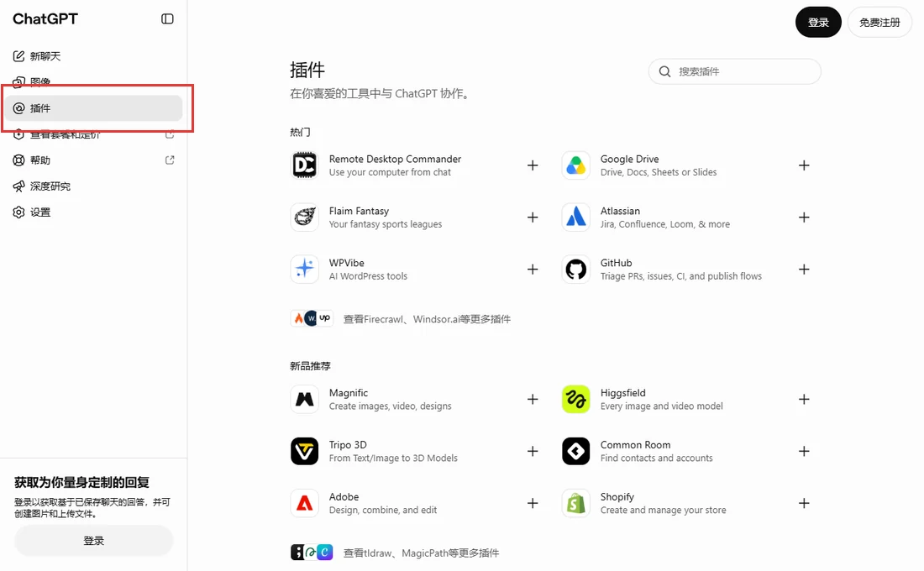
Task: Add the Higgsfield plugin
Action: coord(804,399)
